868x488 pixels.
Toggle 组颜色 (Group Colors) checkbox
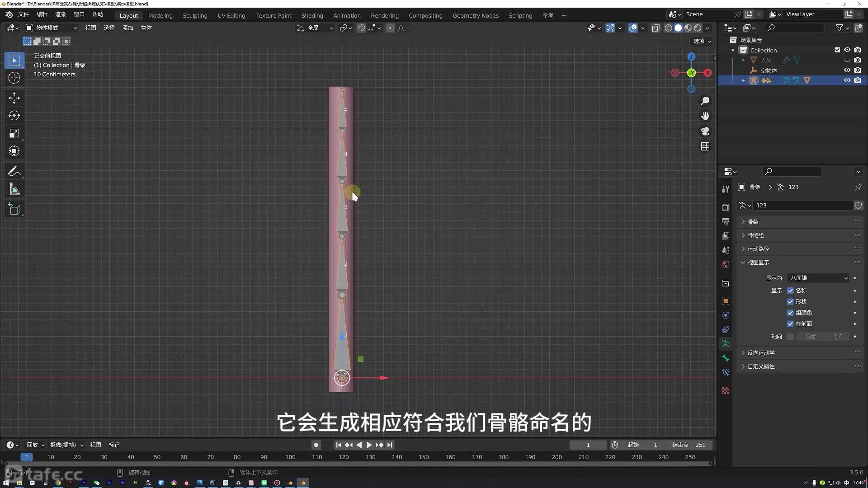tap(790, 313)
